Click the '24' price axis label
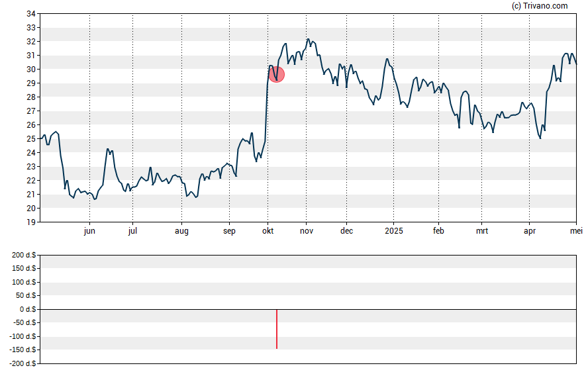 pyautogui.click(x=30, y=153)
